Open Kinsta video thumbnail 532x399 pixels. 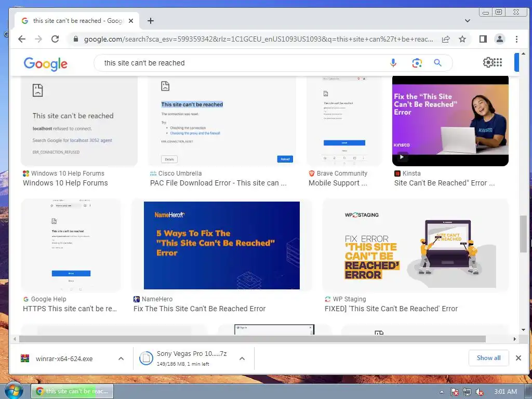tap(450, 121)
